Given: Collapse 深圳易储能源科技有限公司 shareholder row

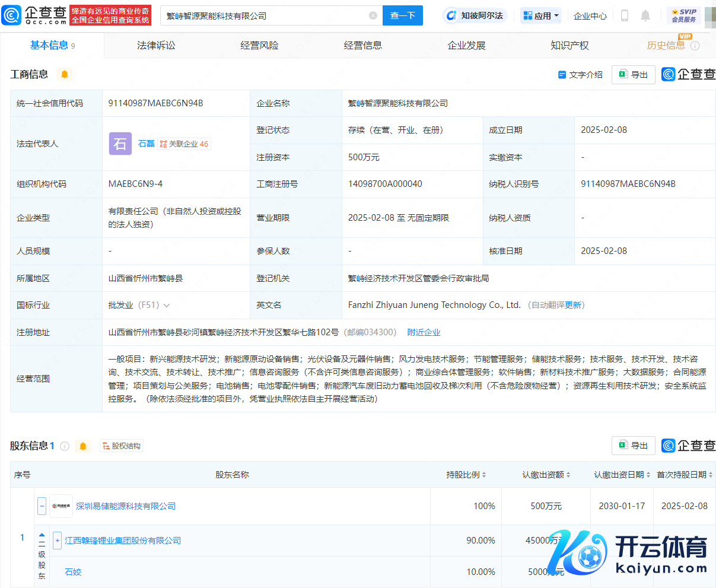Looking at the screenshot, I should click(42, 506).
